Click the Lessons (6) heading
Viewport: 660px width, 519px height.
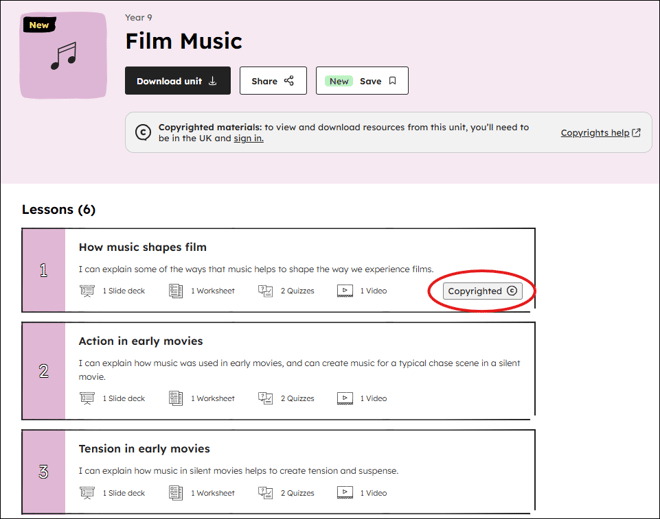click(59, 210)
